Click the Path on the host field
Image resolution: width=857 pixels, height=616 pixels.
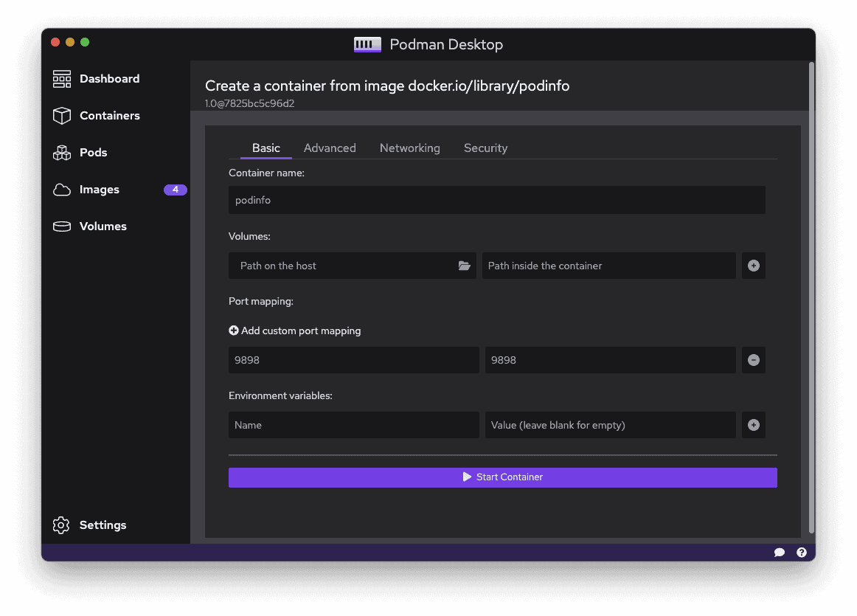(x=352, y=266)
